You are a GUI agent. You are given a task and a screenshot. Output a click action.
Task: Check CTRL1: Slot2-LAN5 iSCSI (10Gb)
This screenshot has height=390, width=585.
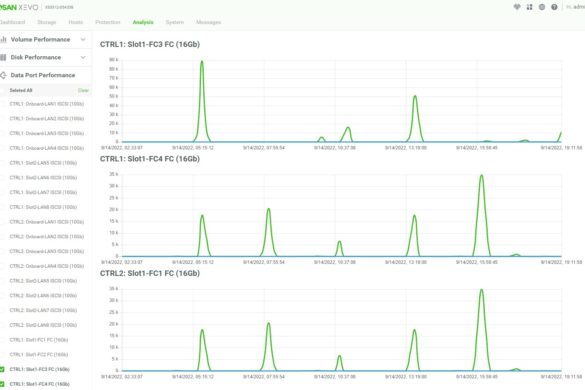(x=43, y=163)
